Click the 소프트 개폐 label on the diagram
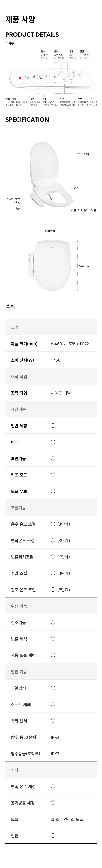Viewport: 102px width, 868px height. [x=82, y=154]
